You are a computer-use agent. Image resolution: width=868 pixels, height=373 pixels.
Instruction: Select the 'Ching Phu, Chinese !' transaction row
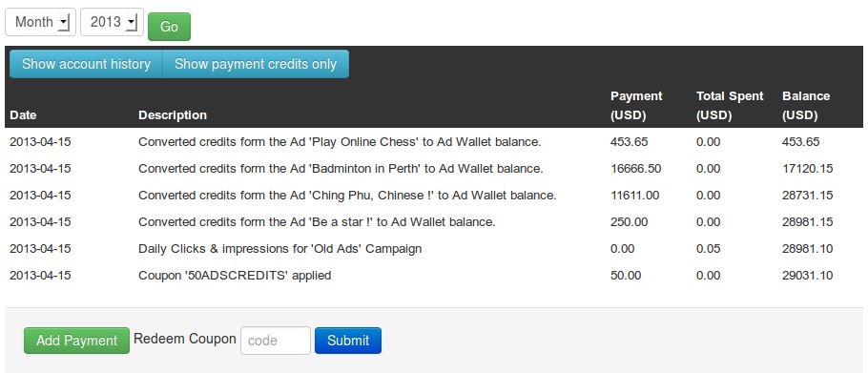pos(434,195)
